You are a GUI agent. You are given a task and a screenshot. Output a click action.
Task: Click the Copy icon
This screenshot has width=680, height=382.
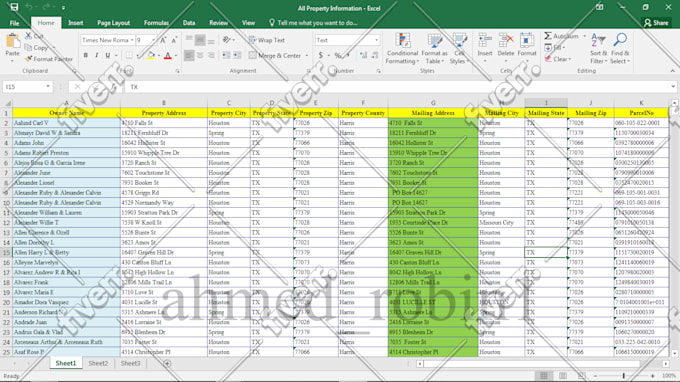28,47
